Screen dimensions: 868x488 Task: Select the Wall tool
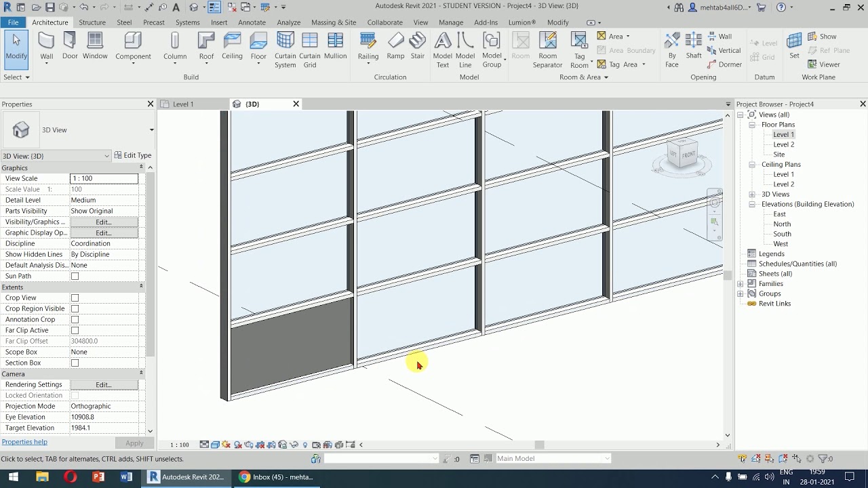(46, 47)
